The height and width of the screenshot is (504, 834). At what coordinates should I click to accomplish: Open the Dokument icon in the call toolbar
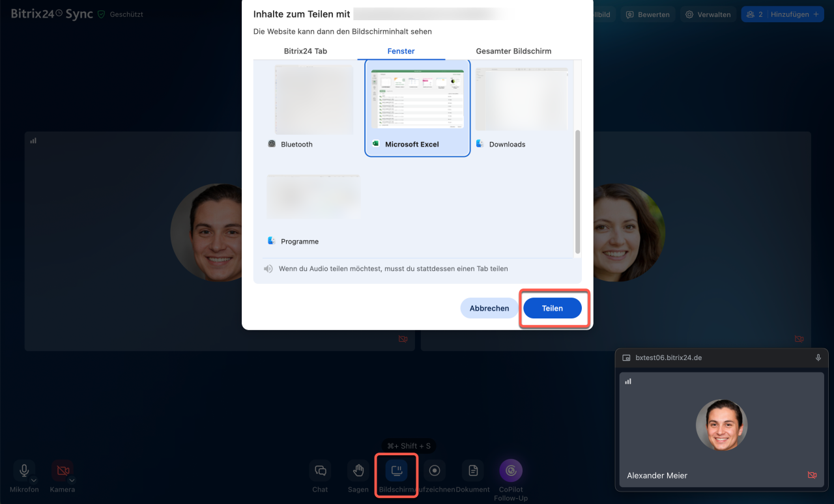click(x=473, y=470)
